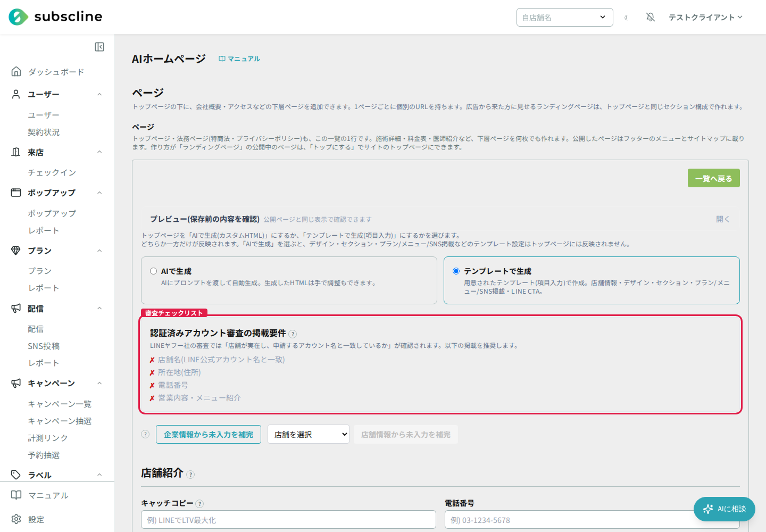Screen dimensions: 766x532
Task: Open the AIに相談 chat button
Action: coord(725,509)
